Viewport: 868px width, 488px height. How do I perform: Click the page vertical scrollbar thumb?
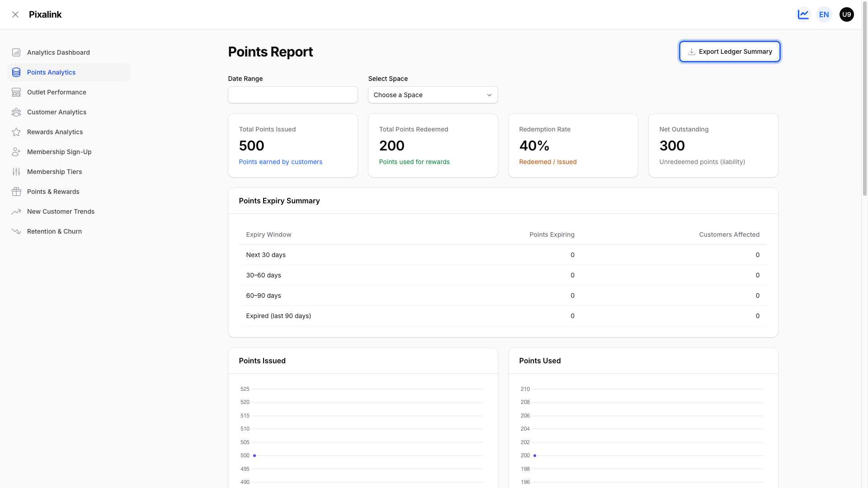864,99
